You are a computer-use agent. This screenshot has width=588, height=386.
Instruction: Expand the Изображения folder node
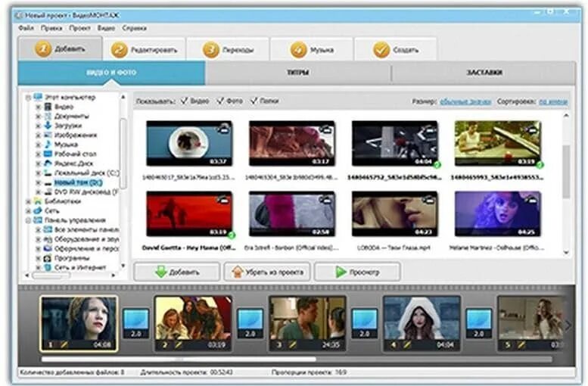(x=38, y=135)
